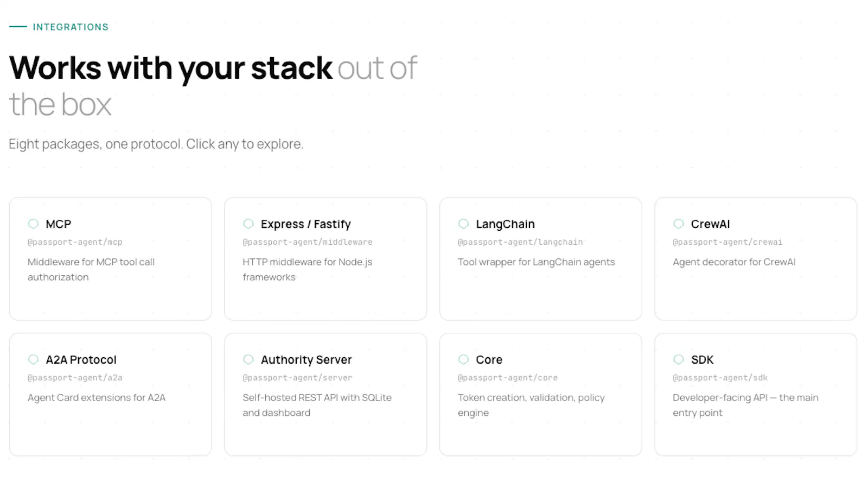Click the icon next to LangChain
The image size is (868, 482).
coord(463,224)
